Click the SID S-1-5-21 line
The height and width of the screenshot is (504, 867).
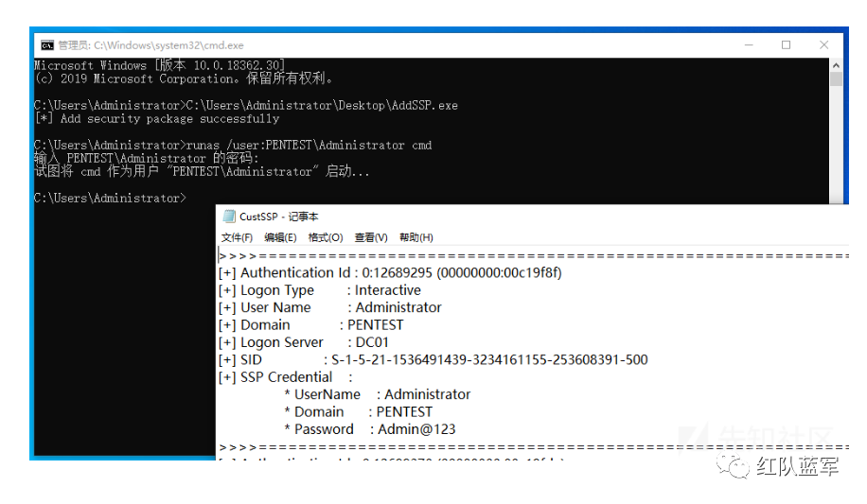(x=433, y=359)
